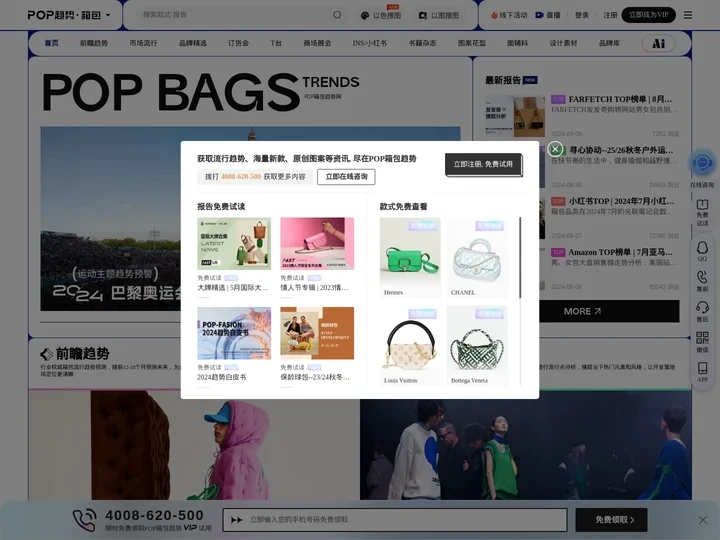Open QQ contact icon in sidebar

702,251
